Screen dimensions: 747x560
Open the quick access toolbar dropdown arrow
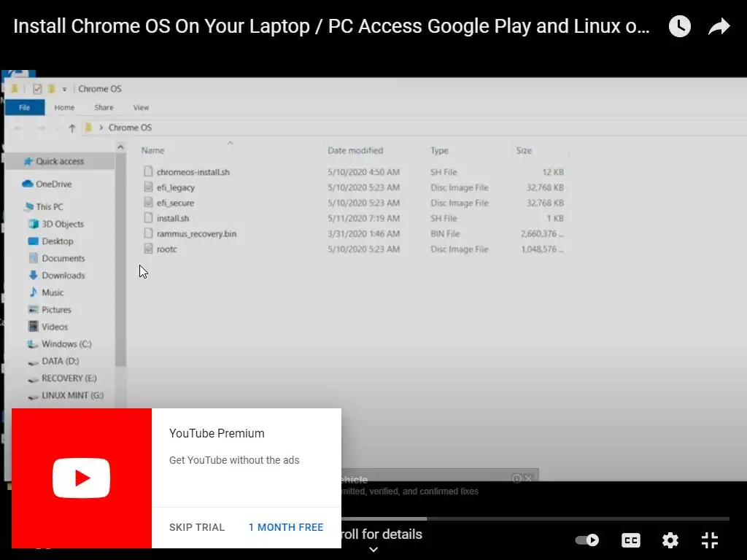coord(64,89)
